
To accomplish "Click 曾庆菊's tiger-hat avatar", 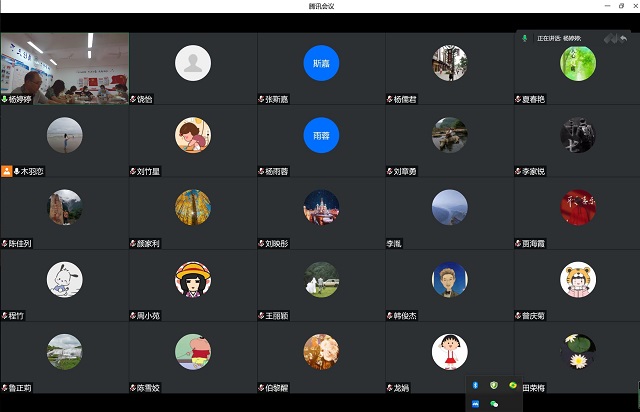I will [577, 279].
